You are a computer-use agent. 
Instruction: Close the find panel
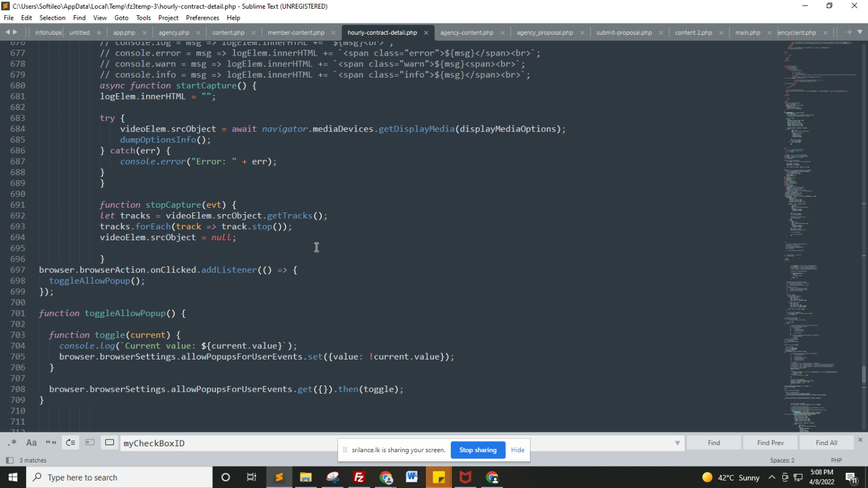(860, 440)
